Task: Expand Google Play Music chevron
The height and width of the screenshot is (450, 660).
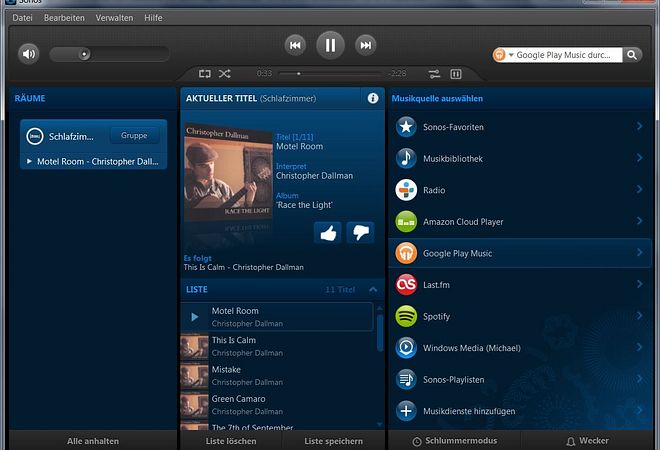Action: [639, 252]
